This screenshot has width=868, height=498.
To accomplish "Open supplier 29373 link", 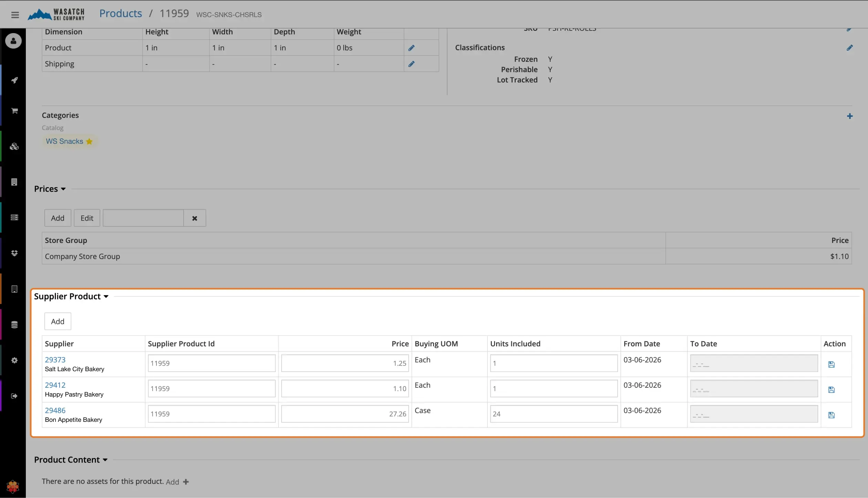I will (x=55, y=360).
